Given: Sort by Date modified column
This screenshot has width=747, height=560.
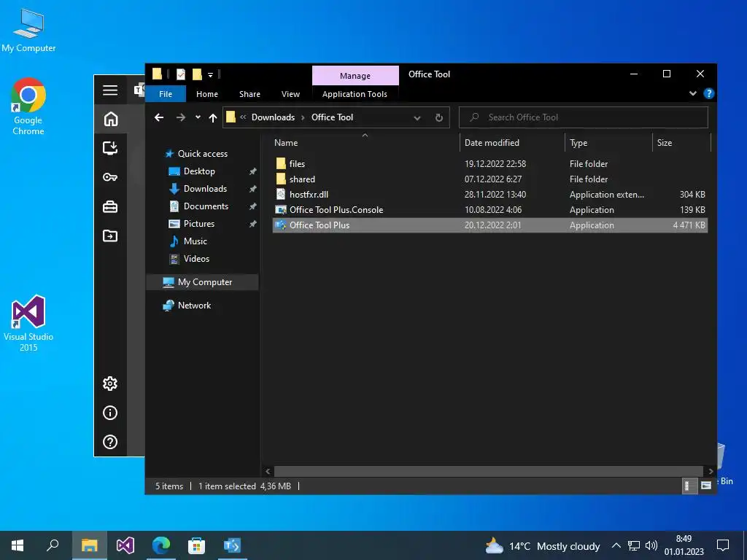Looking at the screenshot, I should [513, 142].
